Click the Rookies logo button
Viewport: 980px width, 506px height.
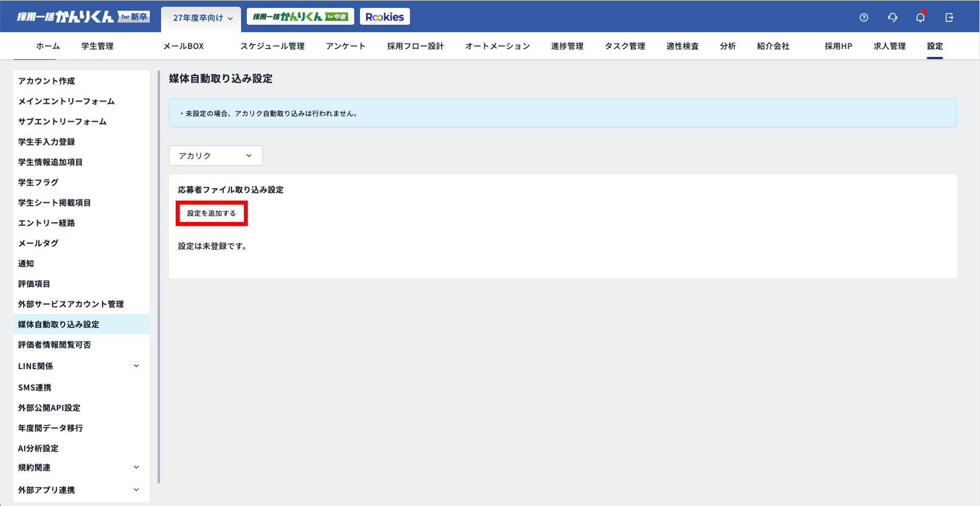(385, 17)
